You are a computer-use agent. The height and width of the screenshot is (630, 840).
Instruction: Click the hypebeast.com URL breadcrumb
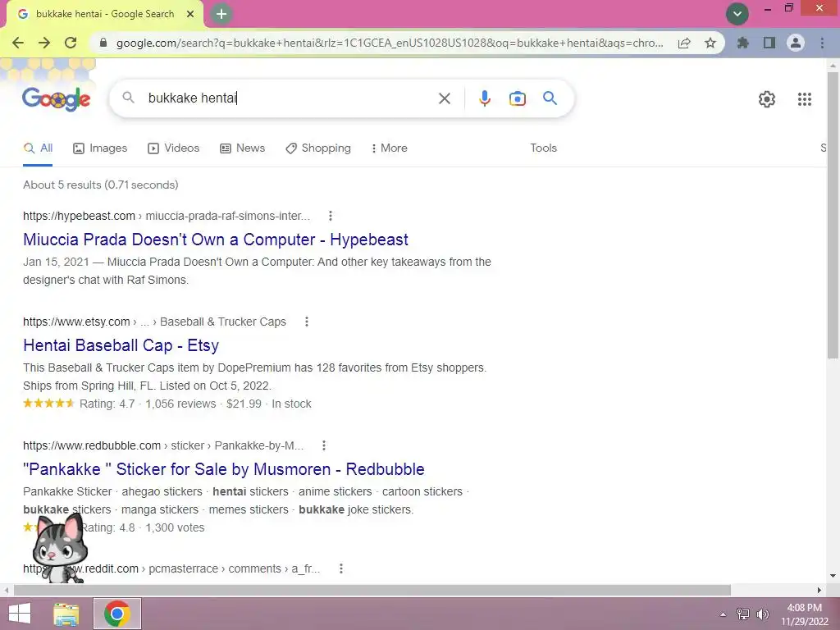click(166, 216)
